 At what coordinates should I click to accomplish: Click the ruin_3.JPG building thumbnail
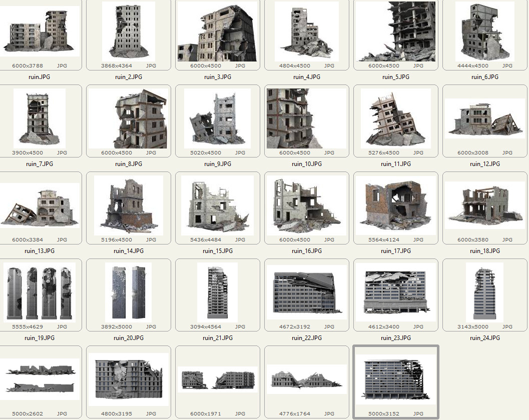(x=218, y=32)
